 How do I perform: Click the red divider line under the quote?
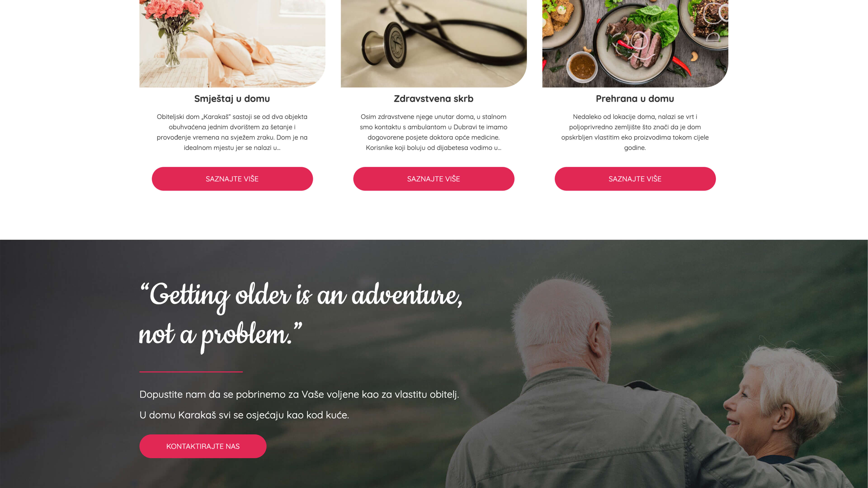click(x=191, y=372)
